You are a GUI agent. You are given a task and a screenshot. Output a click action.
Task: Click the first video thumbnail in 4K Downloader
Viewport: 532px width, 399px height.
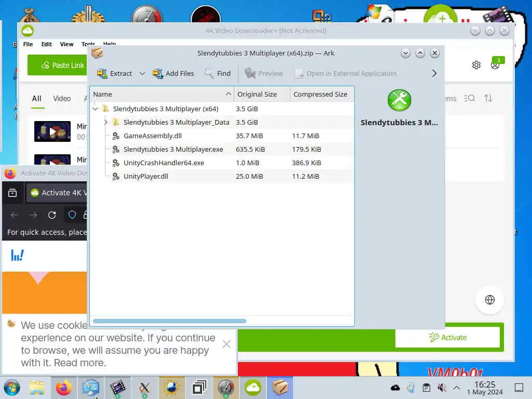pos(52,131)
